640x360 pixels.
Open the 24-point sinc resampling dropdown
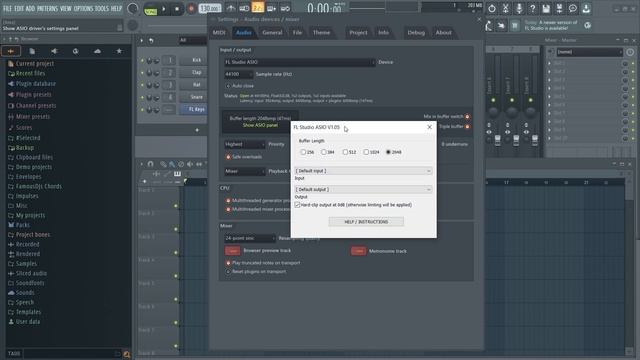pyautogui.click(x=250, y=238)
